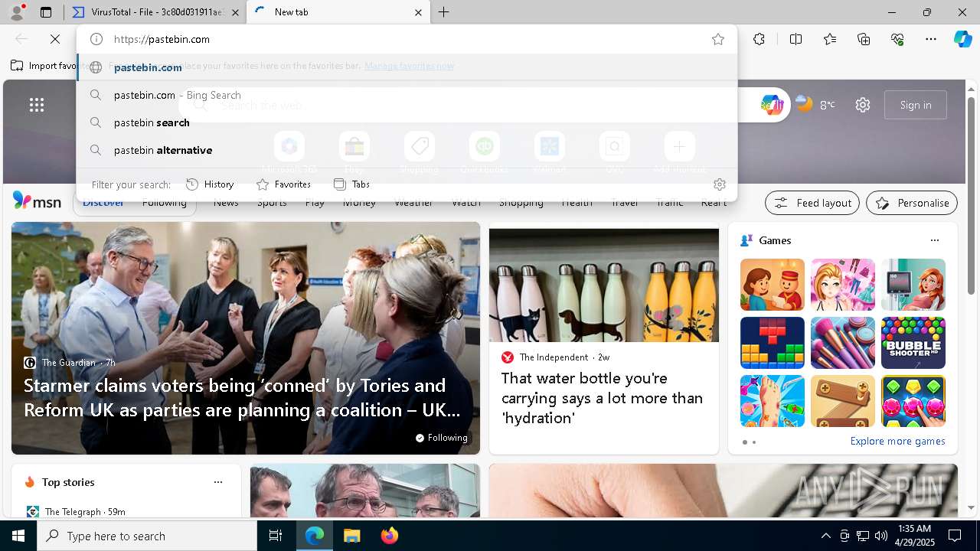Open the Starmer coalition headline story

[242, 398]
